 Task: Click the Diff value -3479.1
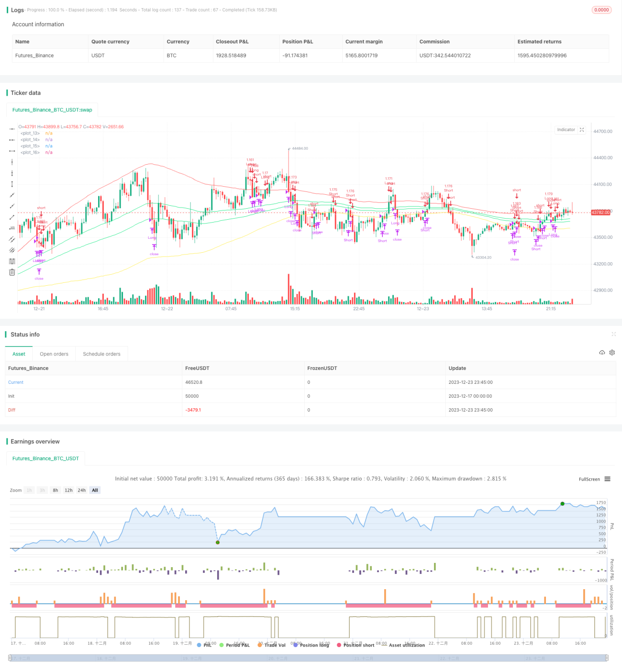[x=193, y=410]
